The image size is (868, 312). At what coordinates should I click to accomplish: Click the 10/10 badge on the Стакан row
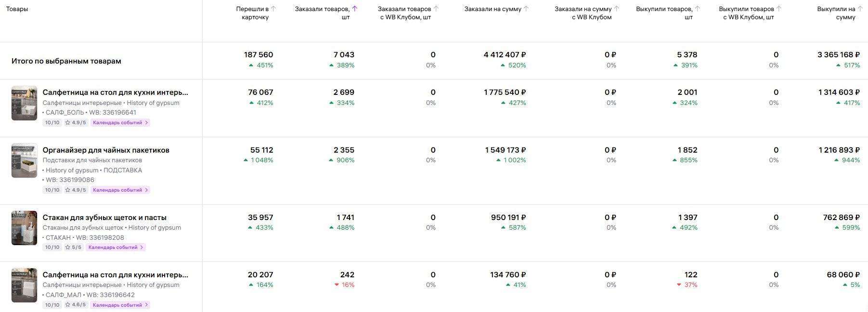click(52, 247)
